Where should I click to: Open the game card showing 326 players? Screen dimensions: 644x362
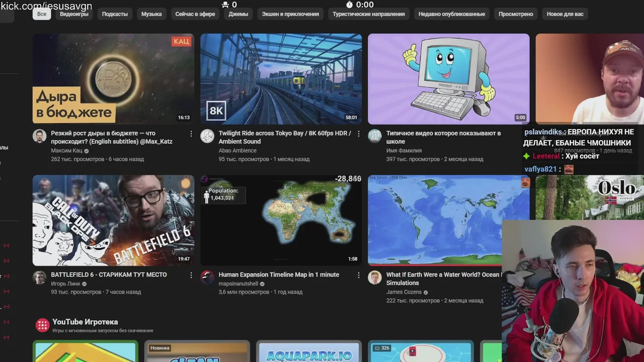pos(421,351)
